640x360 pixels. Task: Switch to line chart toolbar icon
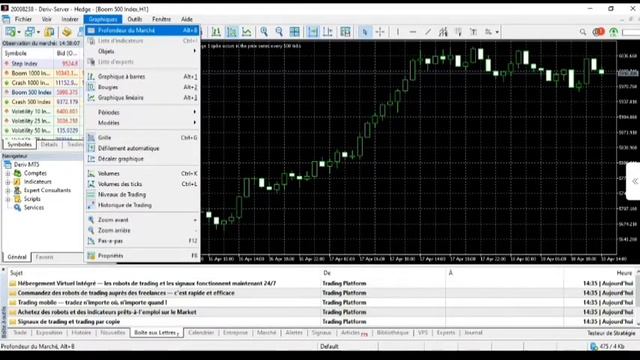tap(247, 32)
